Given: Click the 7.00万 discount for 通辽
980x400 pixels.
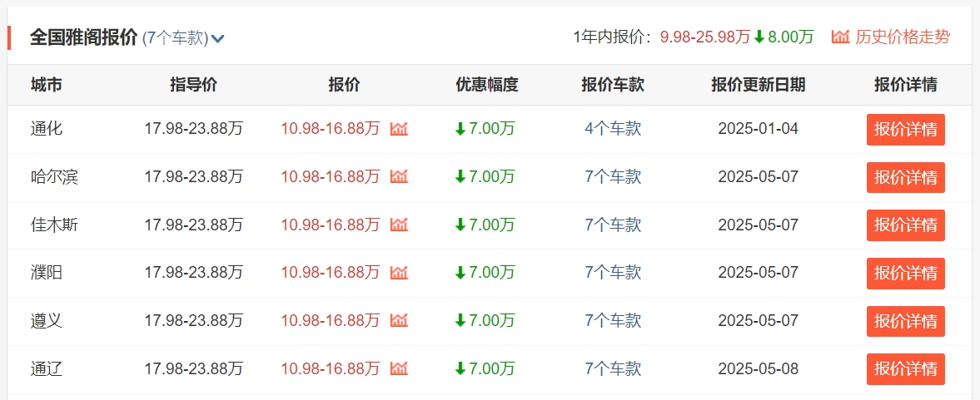Looking at the screenshot, I should (492, 368).
